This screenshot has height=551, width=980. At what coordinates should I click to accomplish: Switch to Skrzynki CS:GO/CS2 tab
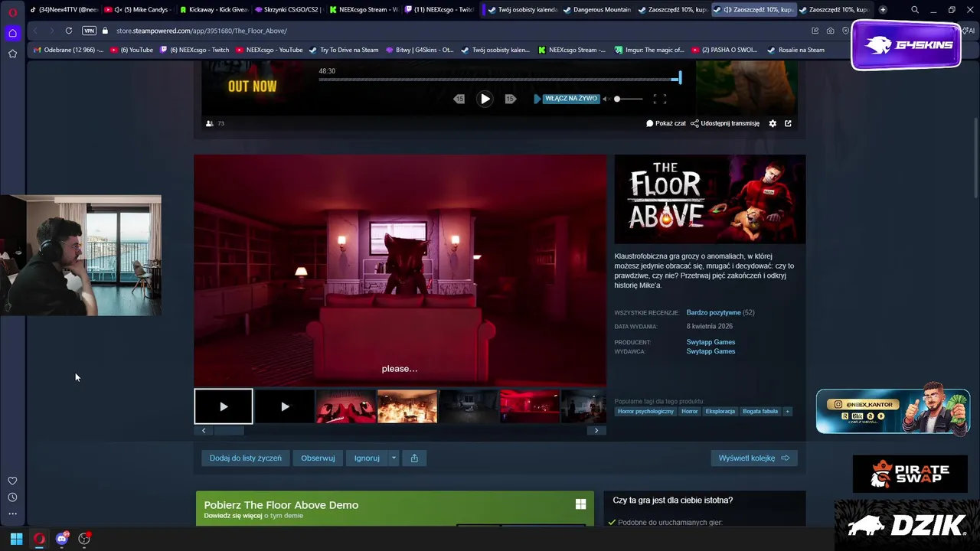(288, 10)
